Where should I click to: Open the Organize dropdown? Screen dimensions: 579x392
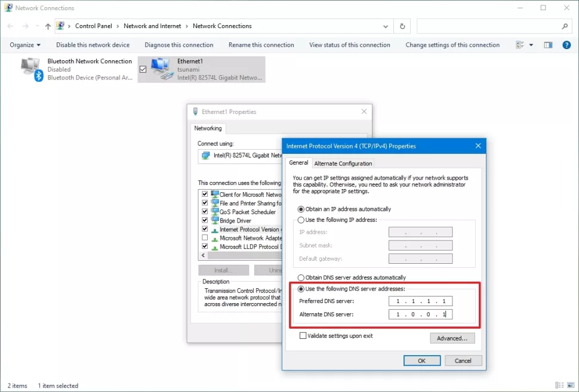[x=24, y=45]
